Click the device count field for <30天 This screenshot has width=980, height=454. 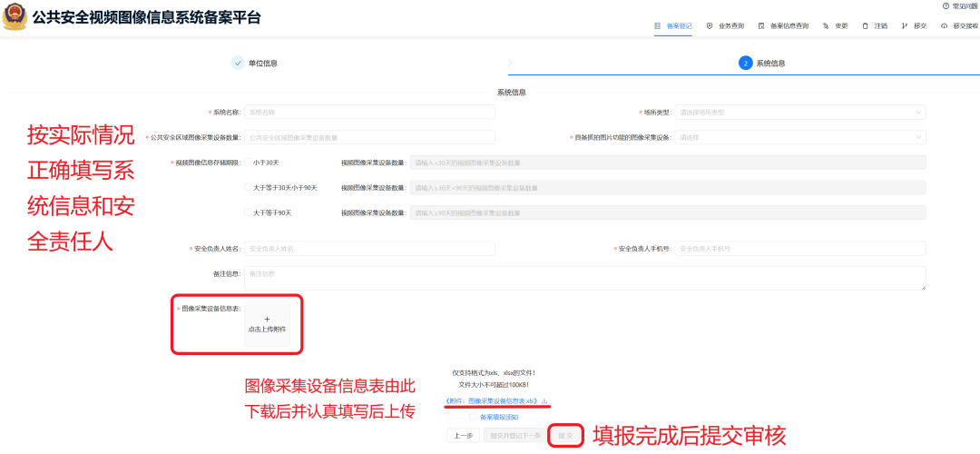pos(668,163)
